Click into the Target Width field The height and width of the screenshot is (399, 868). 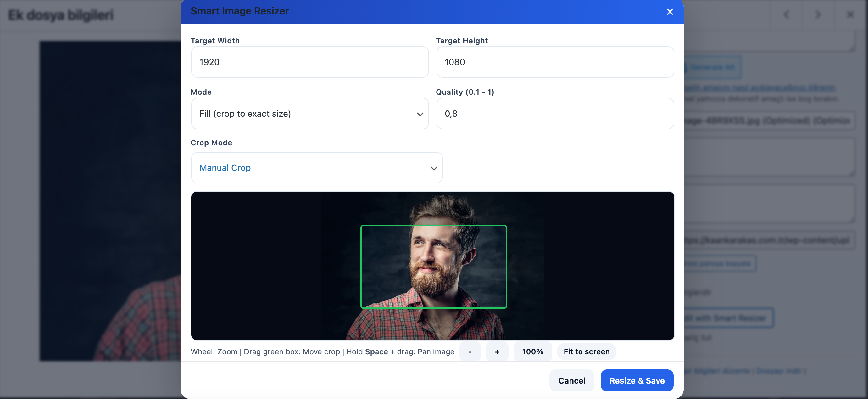tap(310, 62)
